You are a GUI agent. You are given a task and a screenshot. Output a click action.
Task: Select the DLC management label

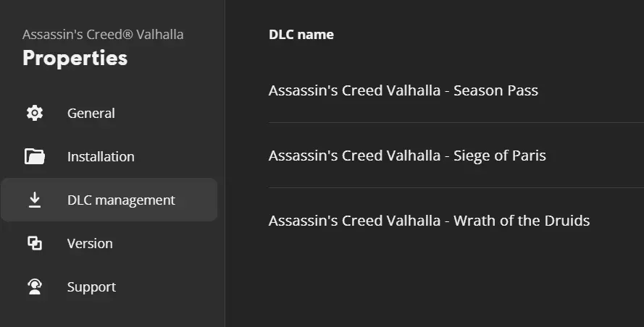tap(121, 200)
